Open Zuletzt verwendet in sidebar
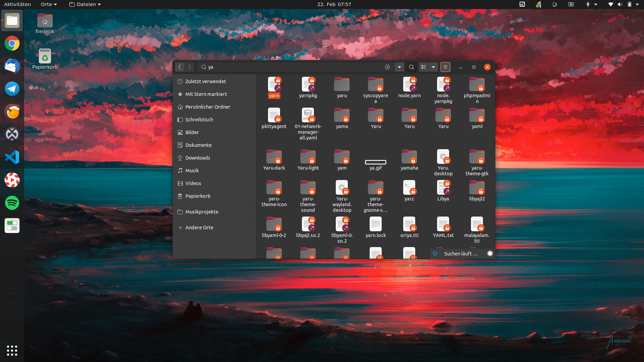 pyautogui.click(x=205, y=81)
